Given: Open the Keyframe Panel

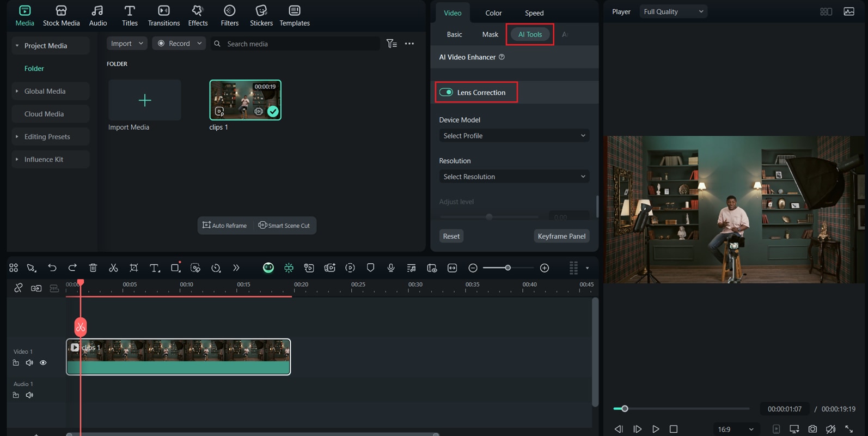Looking at the screenshot, I should [561, 236].
